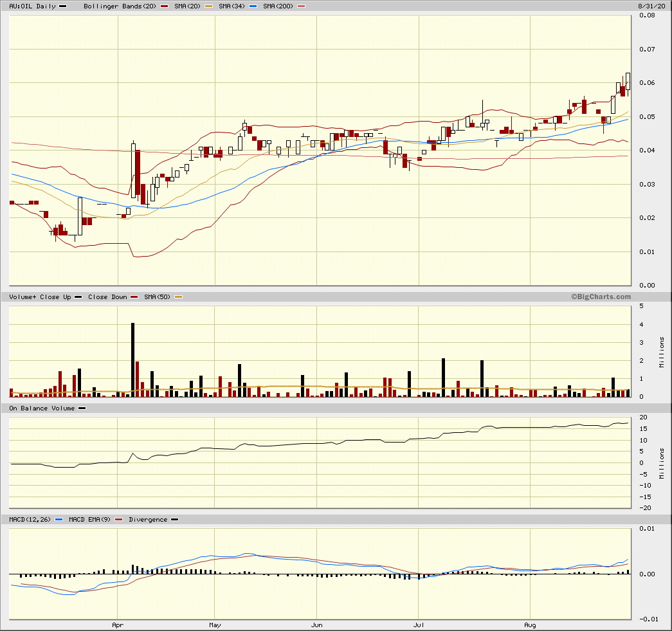Click the dark red Close Down swatch
This screenshot has height=631, width=672.
(134, 297)
